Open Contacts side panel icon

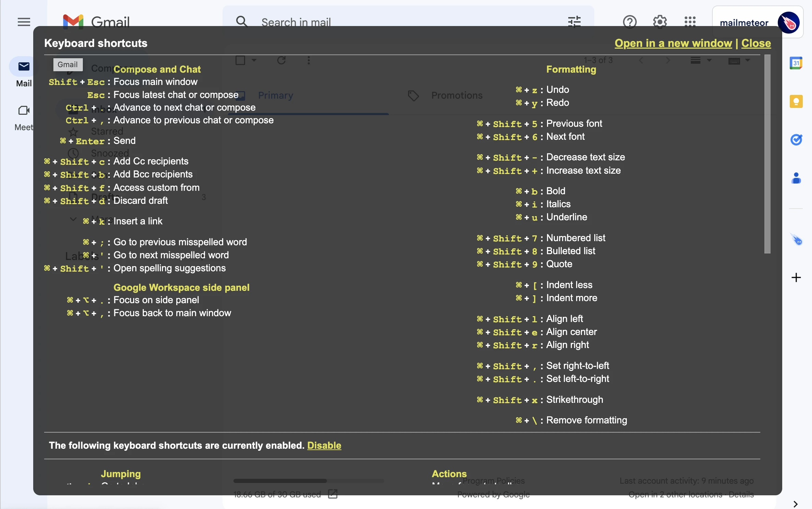[796, 178]
